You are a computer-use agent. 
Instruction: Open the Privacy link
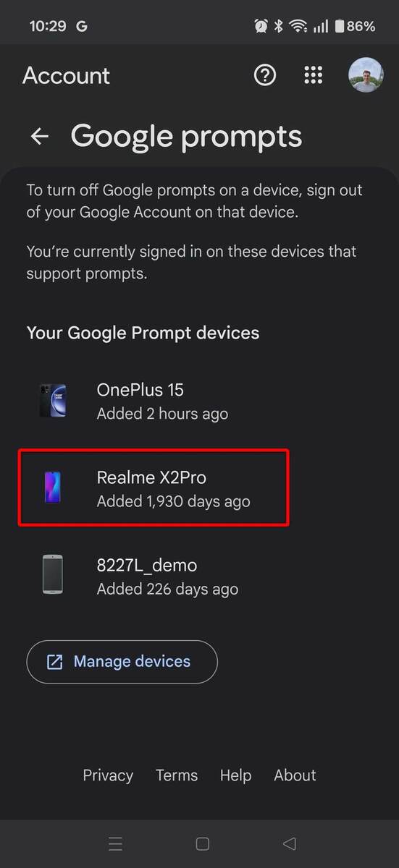[108, 775]
